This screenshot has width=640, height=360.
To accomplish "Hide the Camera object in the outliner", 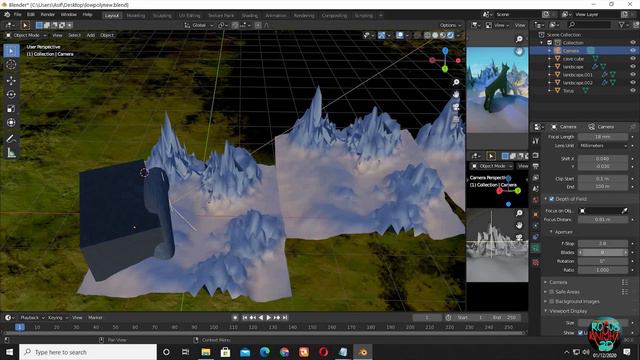I will 633,51.
